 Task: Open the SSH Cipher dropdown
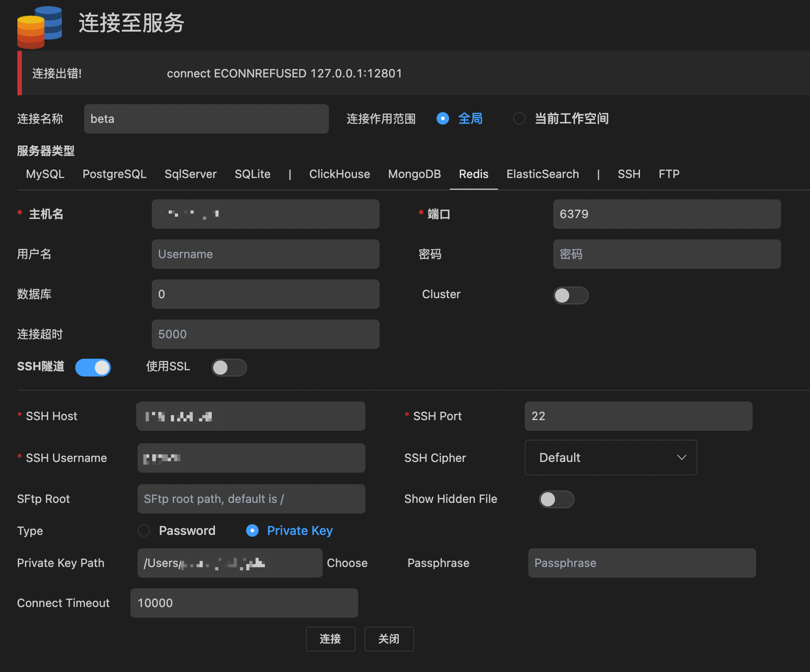[611, 457]
